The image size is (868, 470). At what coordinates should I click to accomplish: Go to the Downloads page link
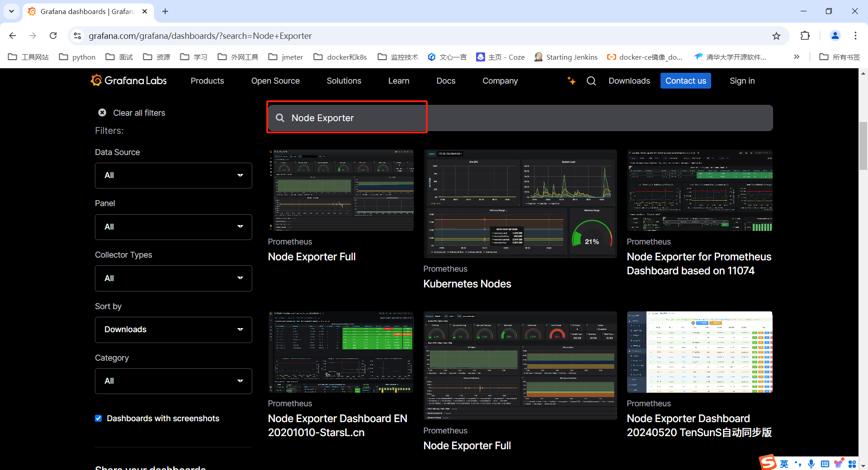point(629,81)
